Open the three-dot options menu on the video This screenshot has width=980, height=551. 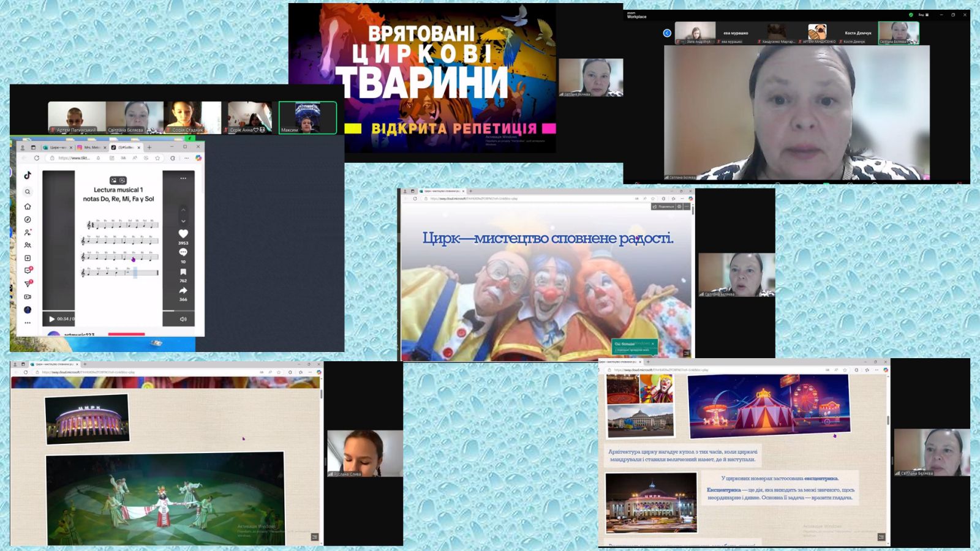coord(183,178)
